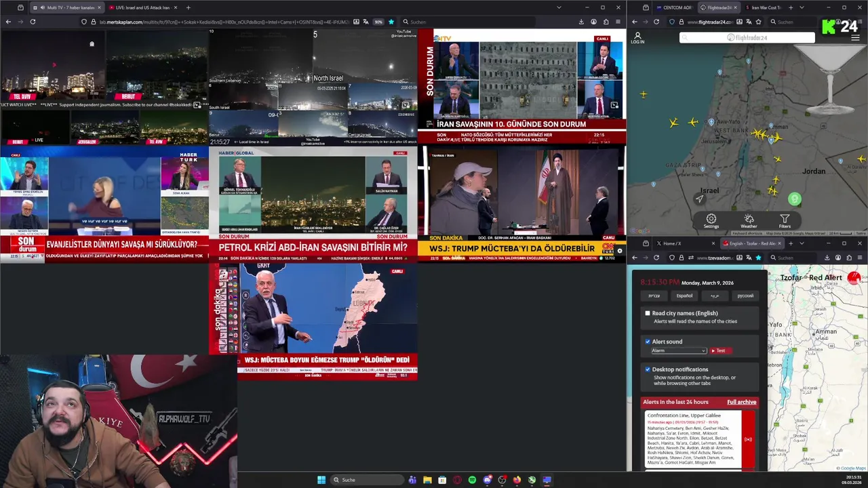
Task: Toggle the Desktop notifications checkbox
Action: tap(648, 369)
